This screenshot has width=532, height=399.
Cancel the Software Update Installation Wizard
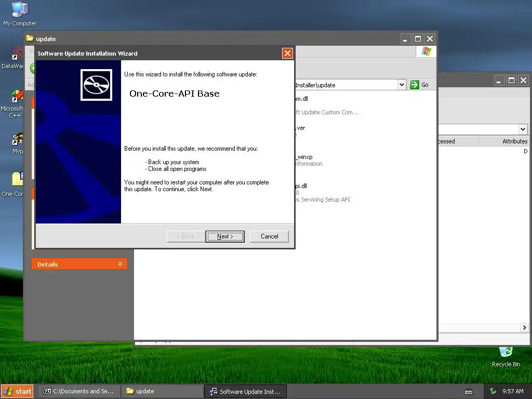point(269,236)
